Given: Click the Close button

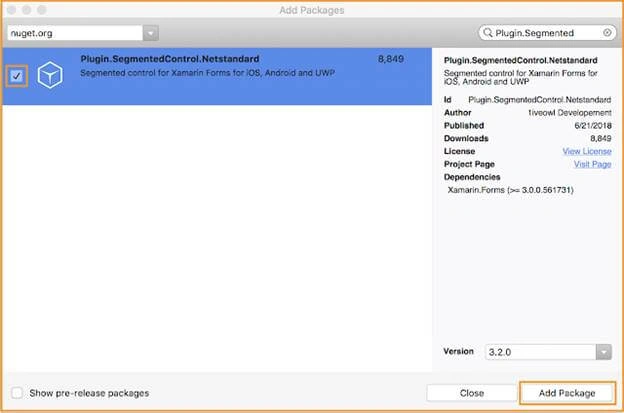Looking at the screenshot, I should pos(472,393).
